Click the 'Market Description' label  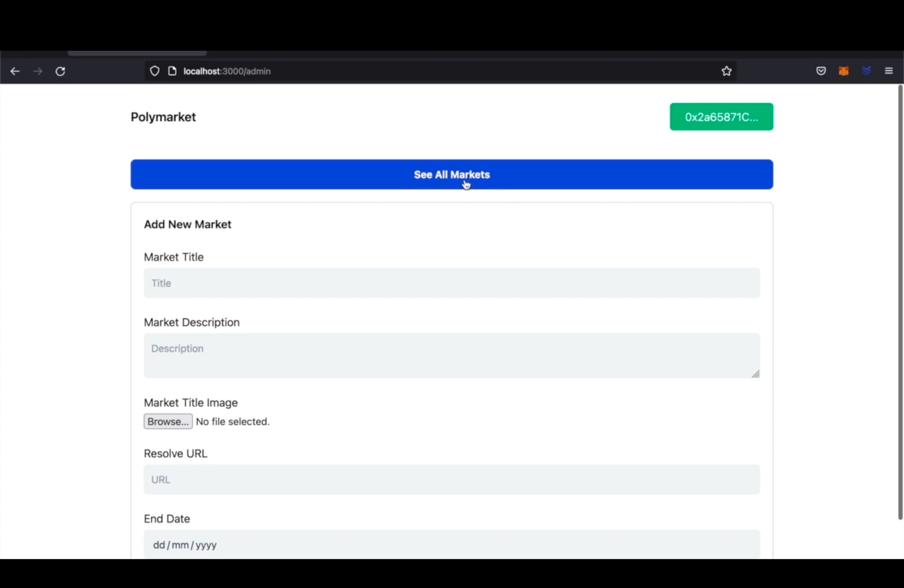point(192,323)
